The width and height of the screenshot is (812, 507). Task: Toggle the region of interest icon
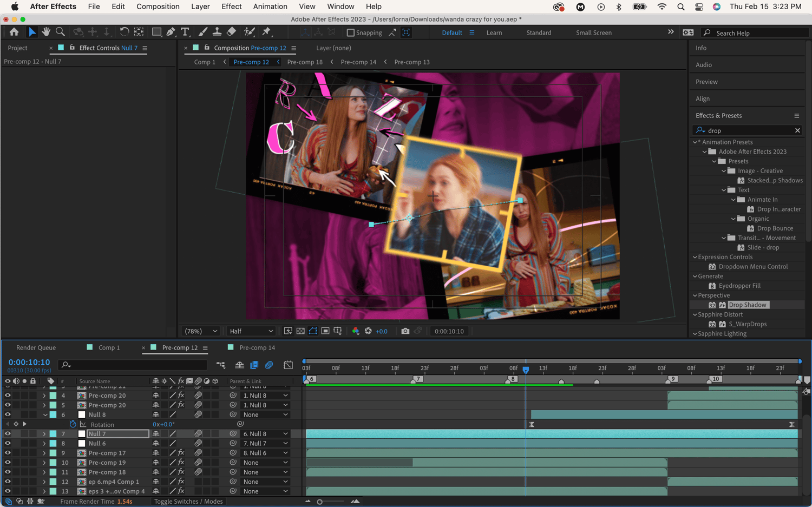tap(325, 331)
